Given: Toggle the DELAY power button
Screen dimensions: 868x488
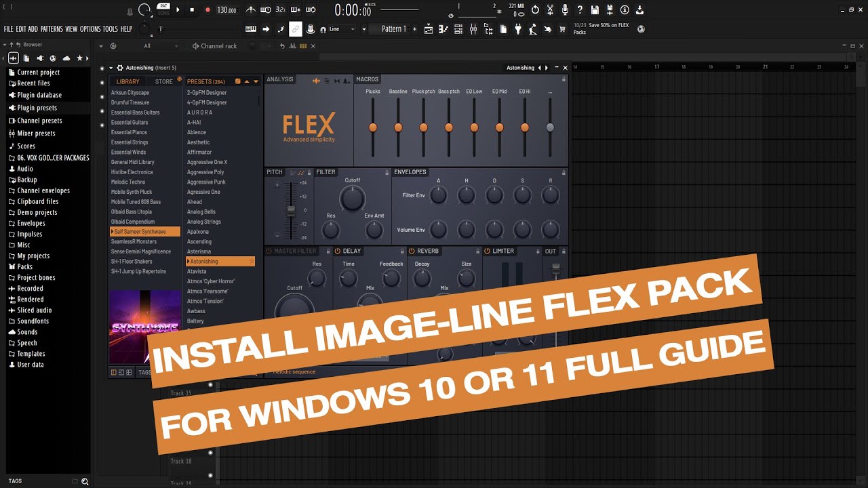Looking at the screenshot, I should point(338,251).
